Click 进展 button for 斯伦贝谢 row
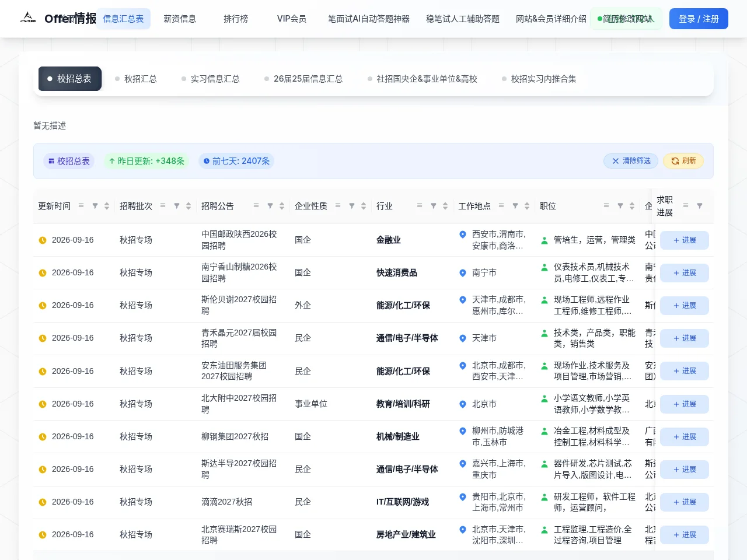The height and width of the screenshot is (560, 747). pyautogui.click(x=685, y=306)
